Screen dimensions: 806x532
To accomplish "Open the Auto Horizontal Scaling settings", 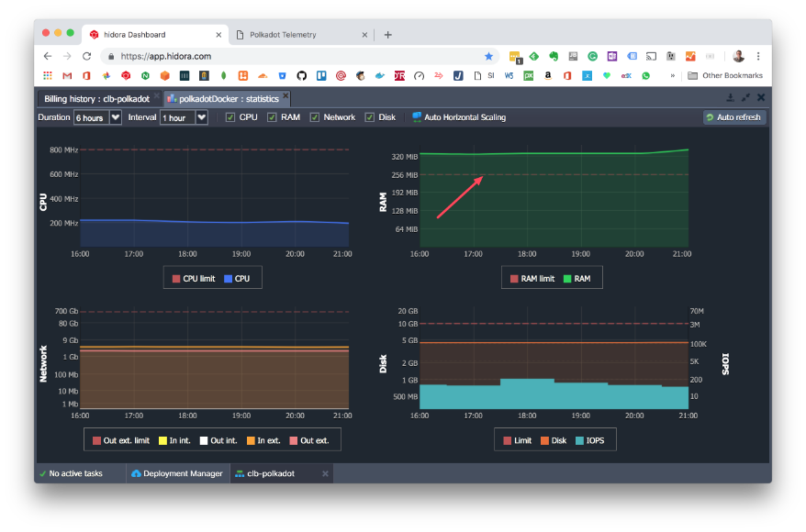I will coord(459,117).
